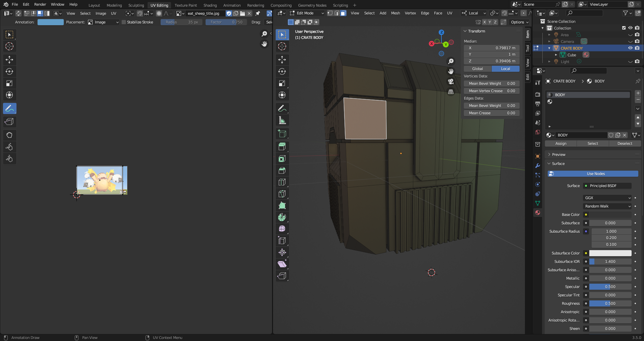Open the Edit Mode dropdown

[307, 13]
